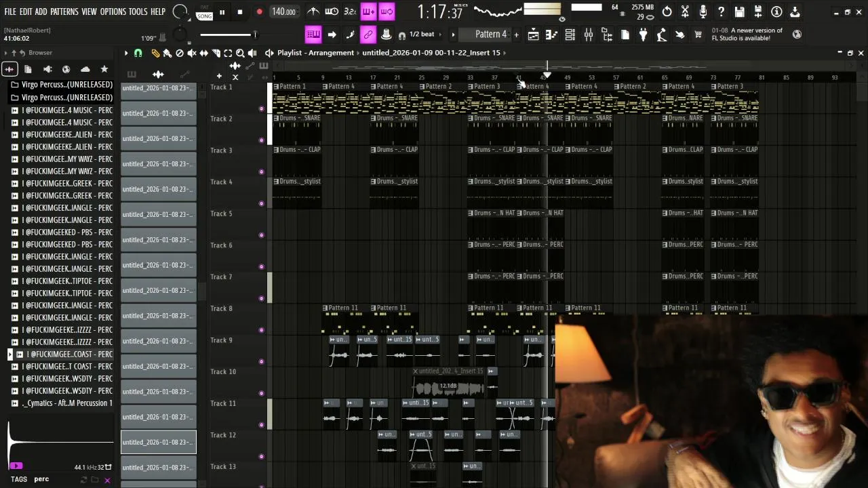
Task: Enable wait for input to start playing
Action: [x=332, y=12]
